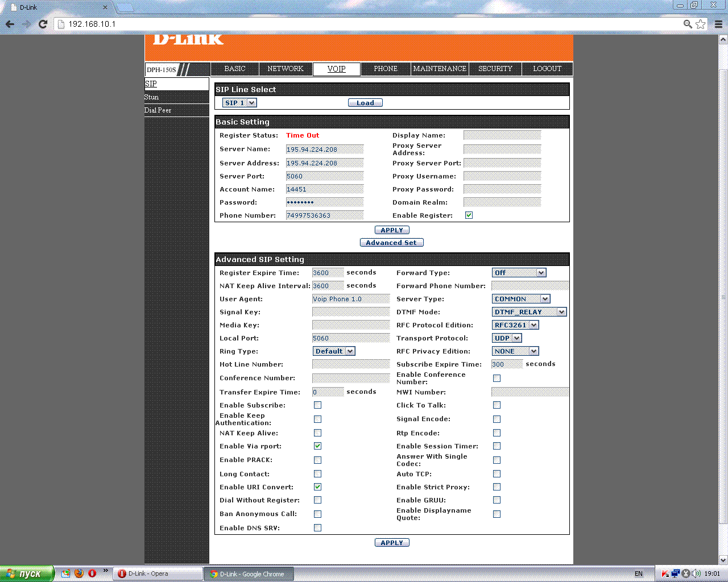Viewport: 728px width, 582px height.
Task: Open the Chrome hamburger menu
Action: 718,24
